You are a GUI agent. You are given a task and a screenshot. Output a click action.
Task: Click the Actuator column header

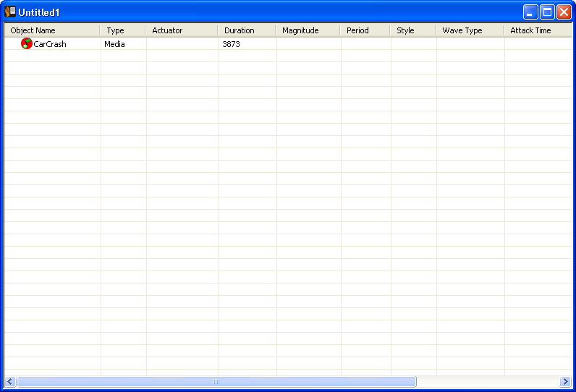click(182, 30)
